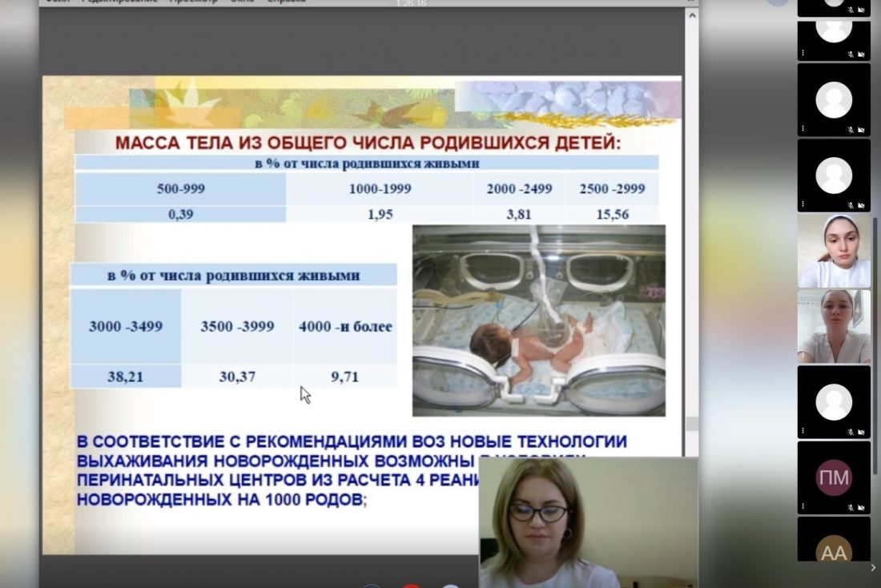Screen dimensions: 881x588
Task: Click the muted mic icon on ПМ tile
Action: point(851,508)
